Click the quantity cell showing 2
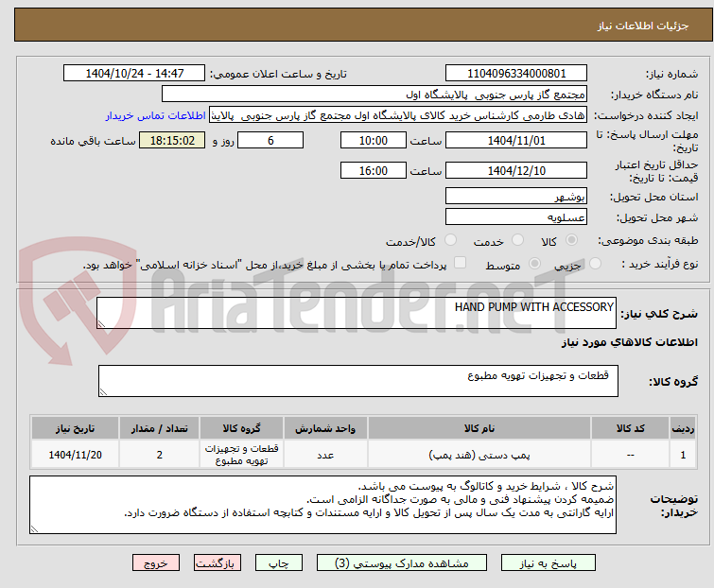Screen dimensions: 714x588 pyautogui.click(x=160, y=455)
